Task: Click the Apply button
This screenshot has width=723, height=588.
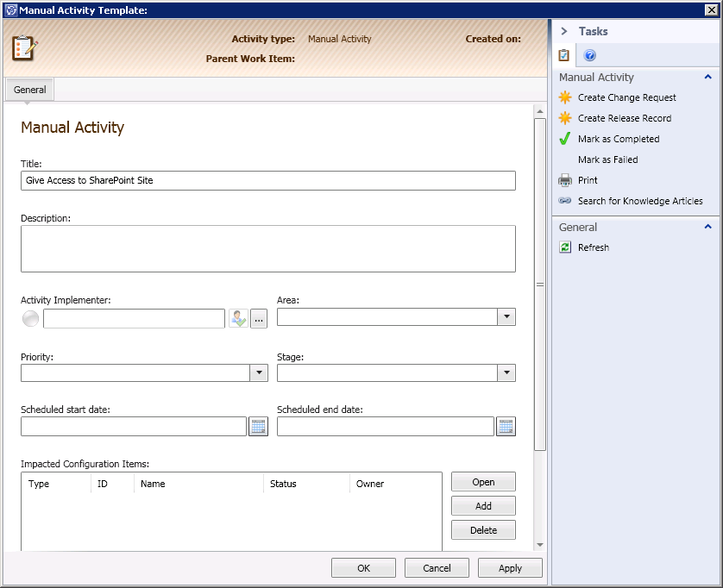Action: [x=510, y=568]
